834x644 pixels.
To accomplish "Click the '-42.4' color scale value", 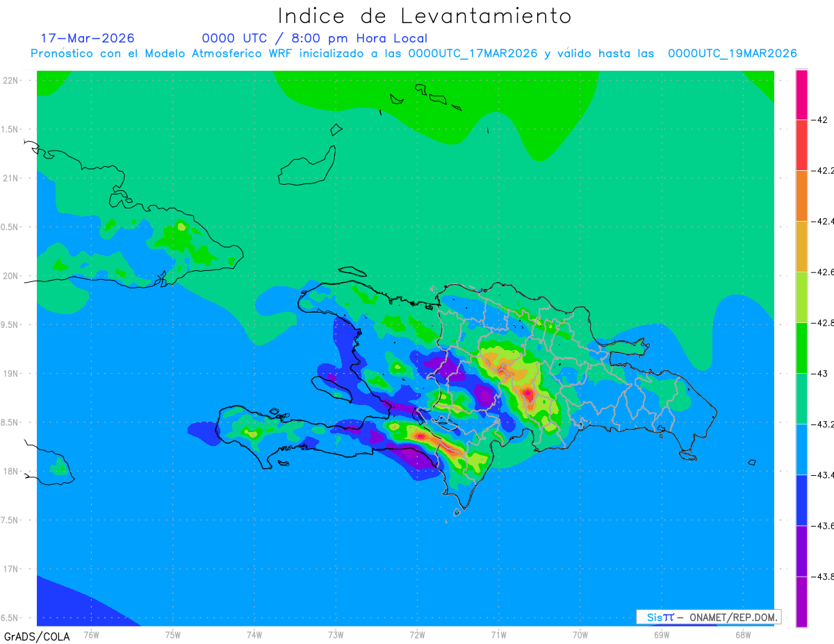I will pyautogui.click(x=823, y=222).
